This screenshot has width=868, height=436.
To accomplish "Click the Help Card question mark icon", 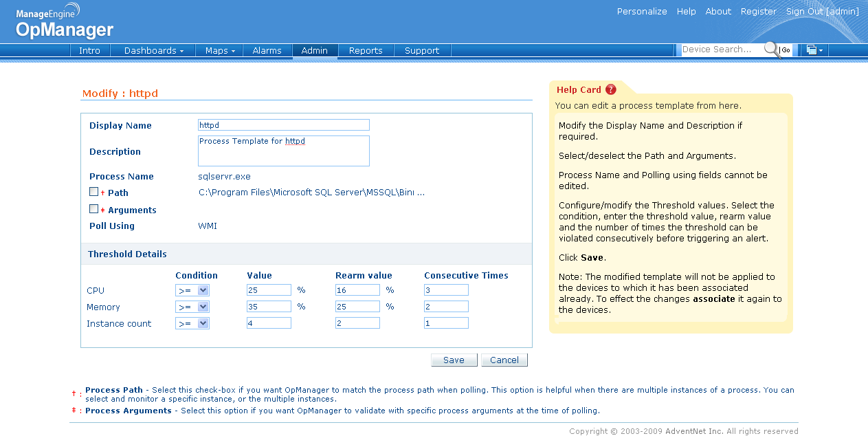I will (x=611, y=89).
